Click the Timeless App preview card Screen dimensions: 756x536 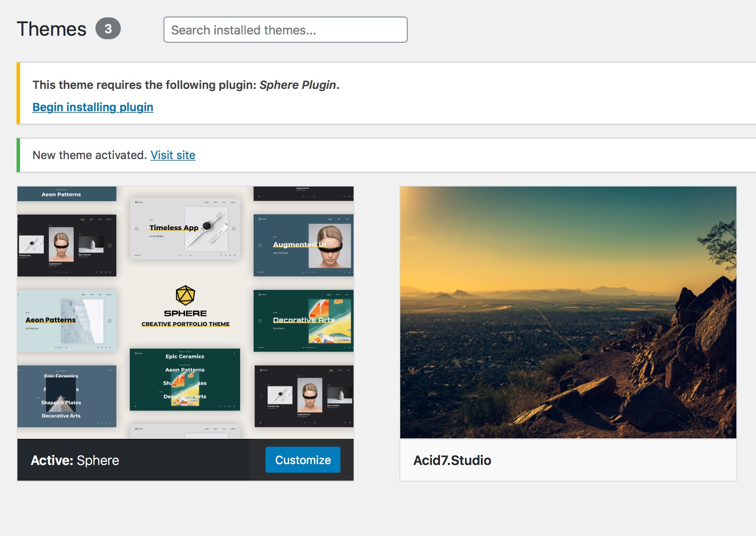pos(185,228)
